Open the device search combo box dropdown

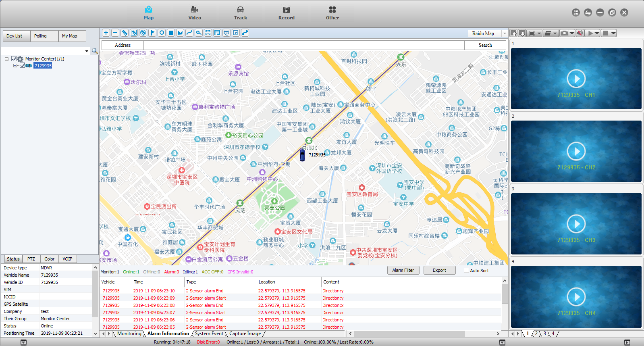87,51
